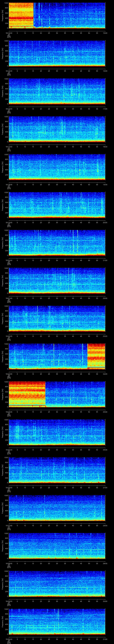Select the spectrogram panel starting at 18:18:00
Image resolution: width=114 pixels, height=644 pixels.
[57, 167]
